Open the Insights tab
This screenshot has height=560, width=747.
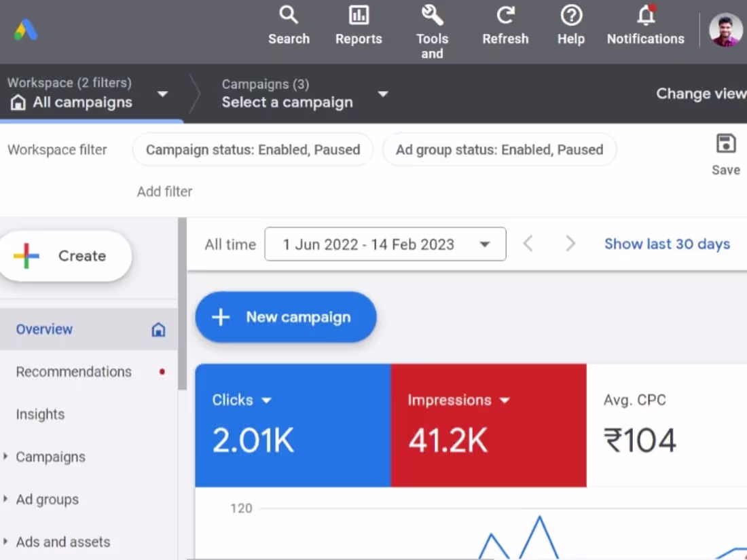tap(40, 414)
